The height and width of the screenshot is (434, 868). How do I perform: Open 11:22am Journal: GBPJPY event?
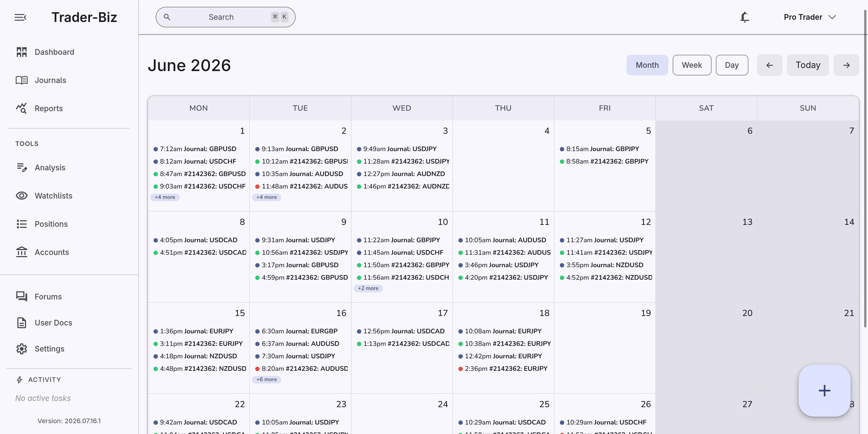click(x=402, y=240)
